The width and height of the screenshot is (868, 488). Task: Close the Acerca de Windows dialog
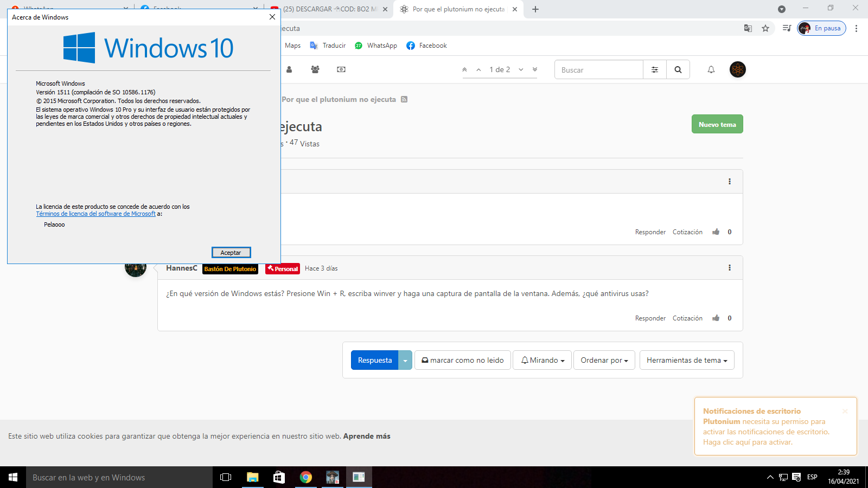(272, 17)
